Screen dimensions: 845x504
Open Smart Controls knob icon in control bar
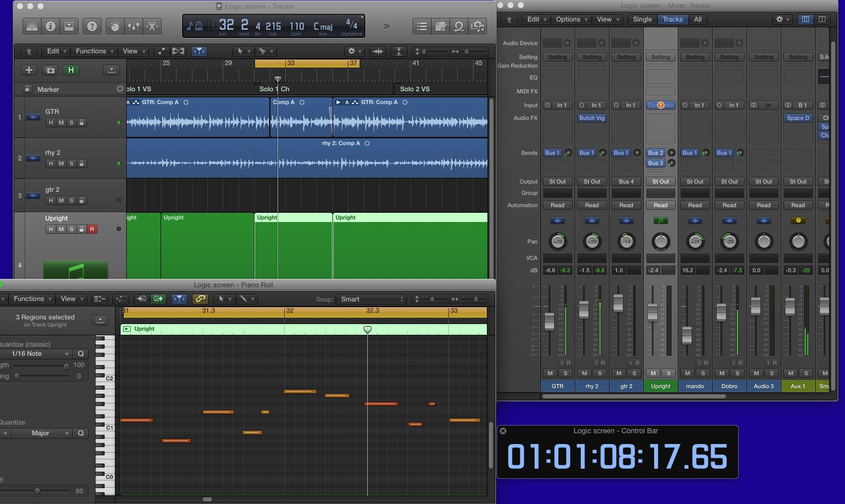pyautogui.click(x=115, y=26)
